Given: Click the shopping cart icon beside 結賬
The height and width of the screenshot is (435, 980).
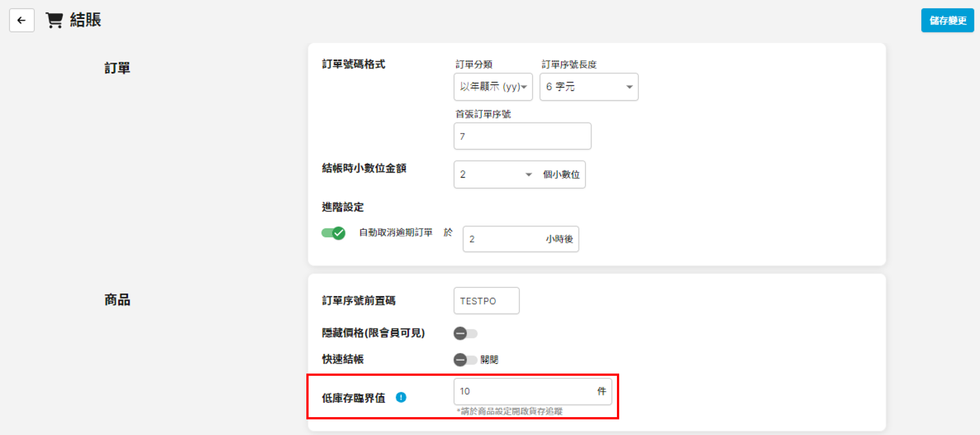Looking at the screenshot, I should [54, 20].
